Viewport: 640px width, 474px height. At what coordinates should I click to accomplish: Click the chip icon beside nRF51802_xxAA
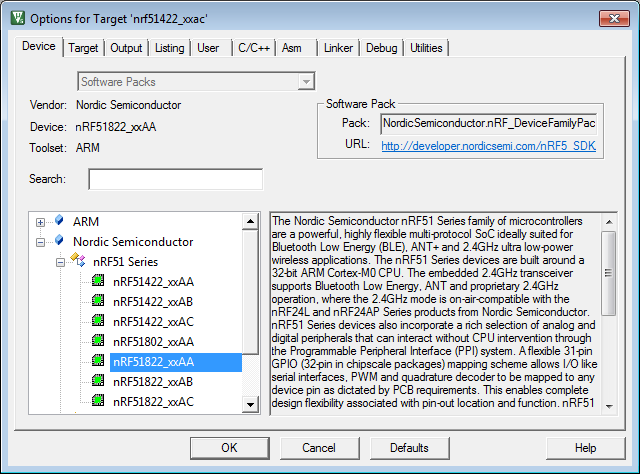(98, 340)
